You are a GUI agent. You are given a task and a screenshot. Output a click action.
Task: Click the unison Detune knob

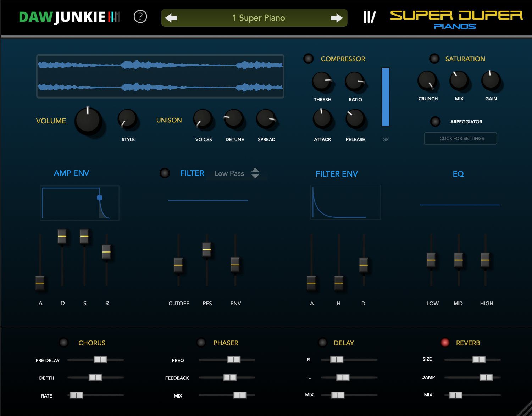click(234, 119)
